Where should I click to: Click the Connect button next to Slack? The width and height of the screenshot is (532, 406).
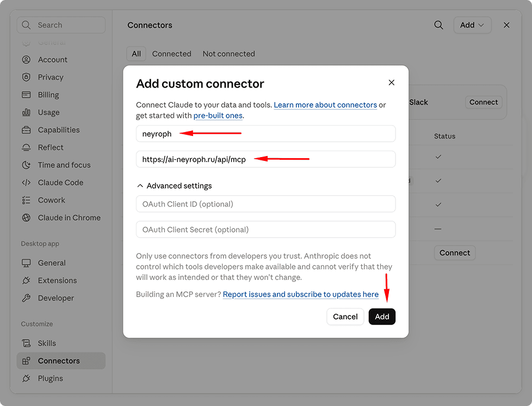(x=484, y=102)
